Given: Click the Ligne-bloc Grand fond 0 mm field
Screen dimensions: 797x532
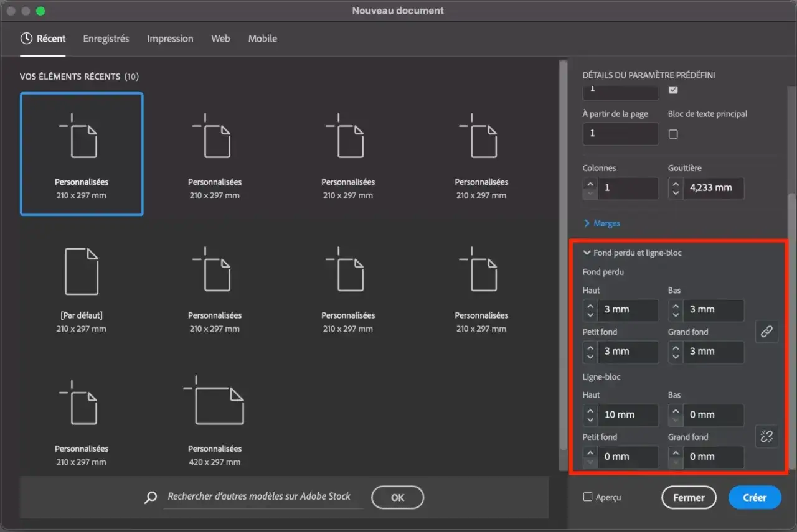Looking at the screenshot, I should point(713,457).
